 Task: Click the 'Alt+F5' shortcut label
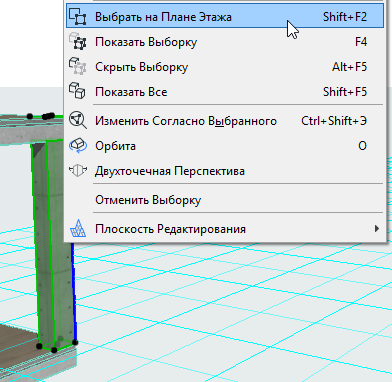349,67
